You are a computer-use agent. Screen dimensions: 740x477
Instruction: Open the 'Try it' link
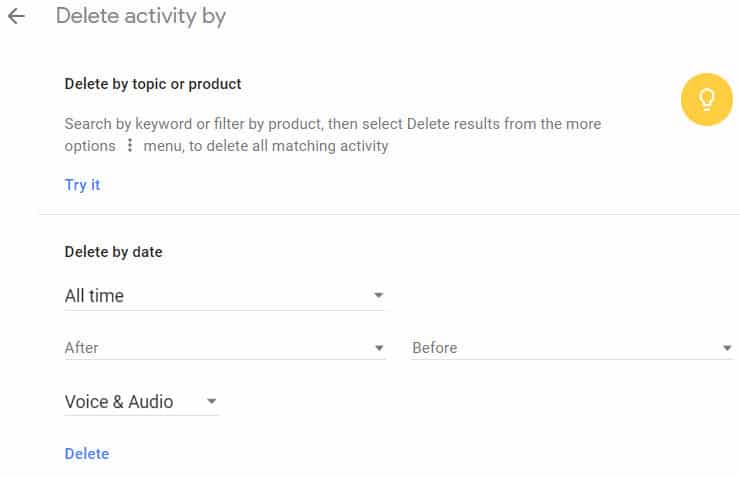[82, 185]
